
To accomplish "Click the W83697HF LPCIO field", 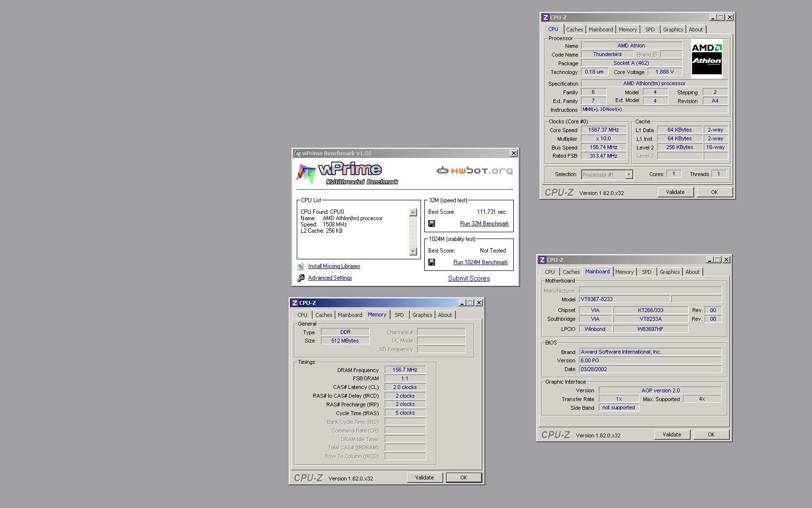I will point(651,329).
